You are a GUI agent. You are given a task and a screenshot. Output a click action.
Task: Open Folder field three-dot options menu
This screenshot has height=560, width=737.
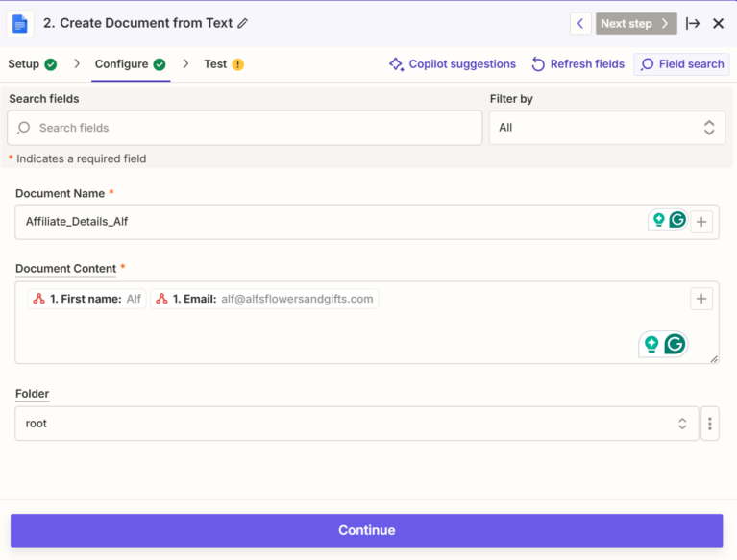(710, 424)
